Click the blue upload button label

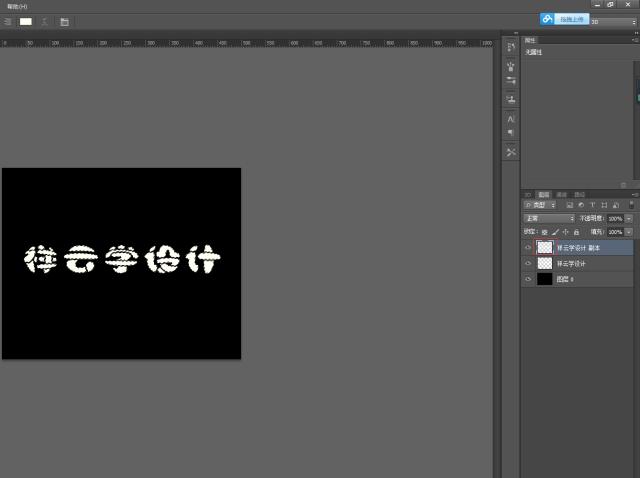coord(571,19)
